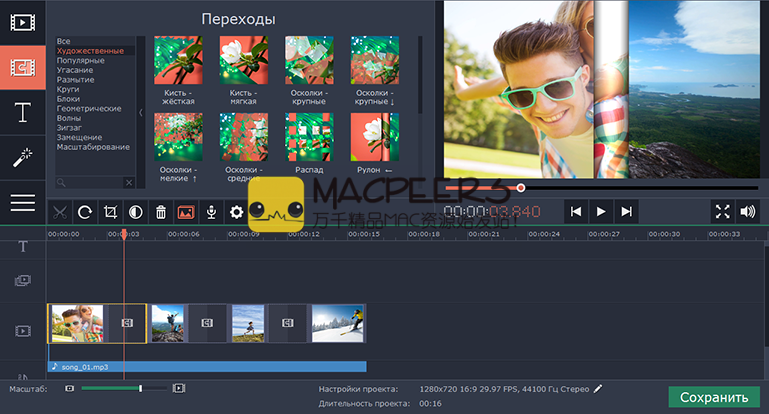Click the rotate clip icon
The height and width of the screenshot is (414, 769).
pos(85,212)
